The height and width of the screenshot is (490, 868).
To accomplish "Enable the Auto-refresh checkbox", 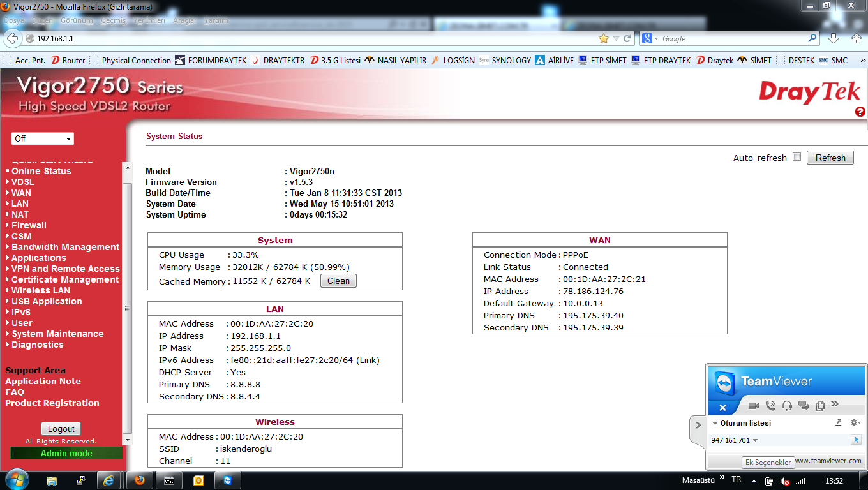I will pos(797,157).
